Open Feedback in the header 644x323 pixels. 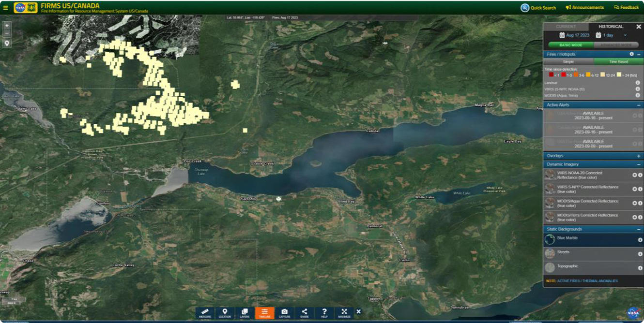tap(626, 7)
